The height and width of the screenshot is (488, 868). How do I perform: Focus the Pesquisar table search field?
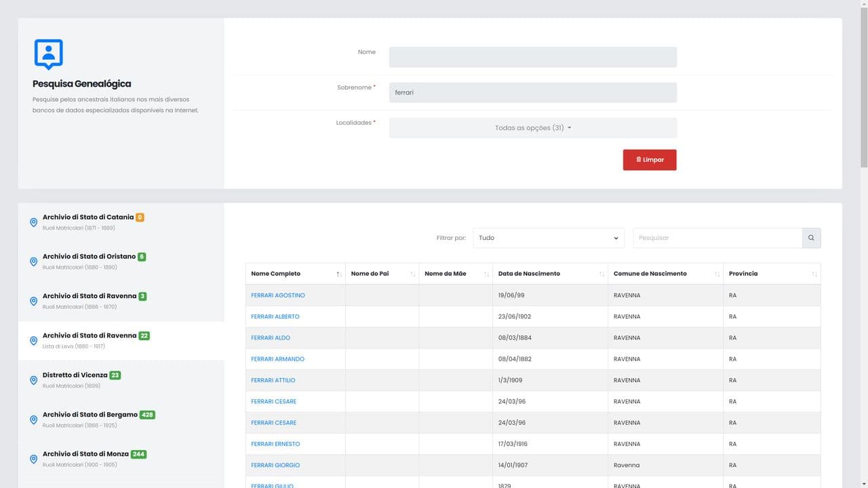717,238
